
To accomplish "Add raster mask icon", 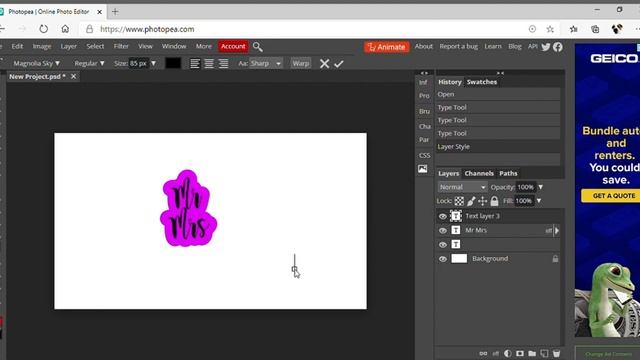I will coord(520,353).
